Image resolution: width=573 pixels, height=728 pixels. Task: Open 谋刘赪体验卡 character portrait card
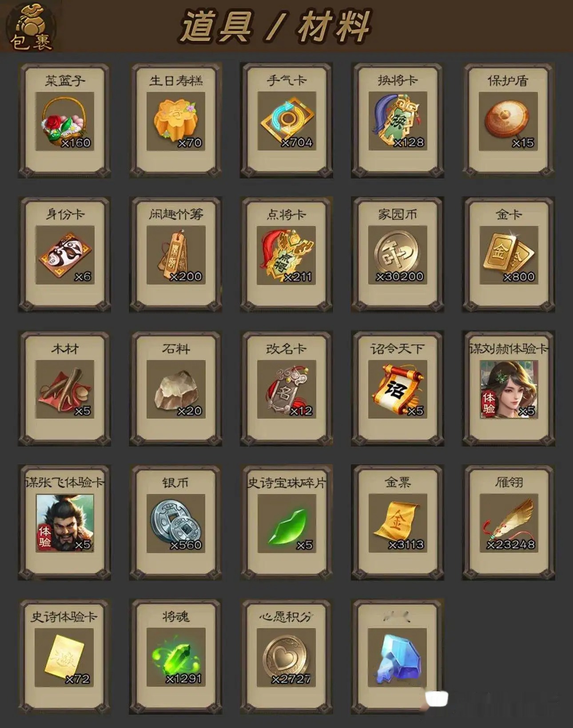tap(509, 389)
